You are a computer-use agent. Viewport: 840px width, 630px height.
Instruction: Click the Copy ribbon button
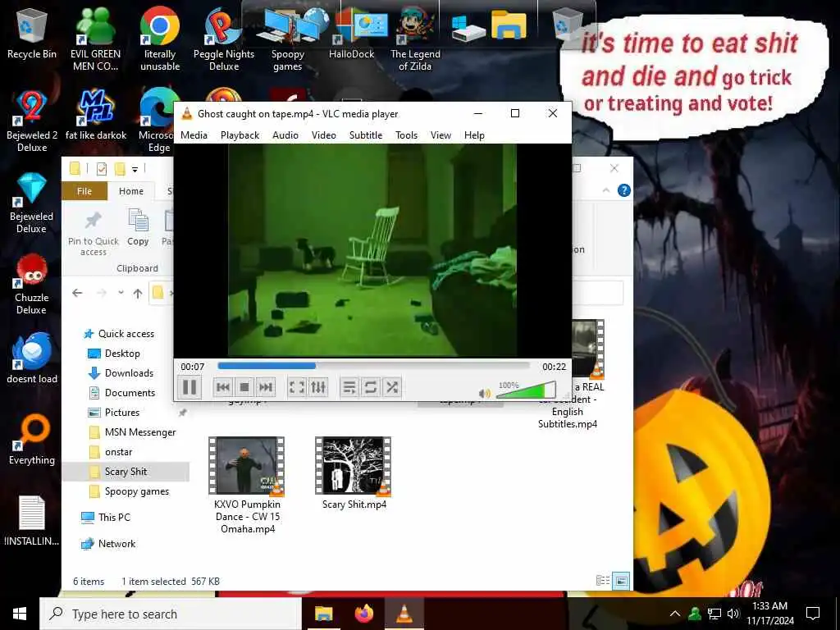(138, 228)
